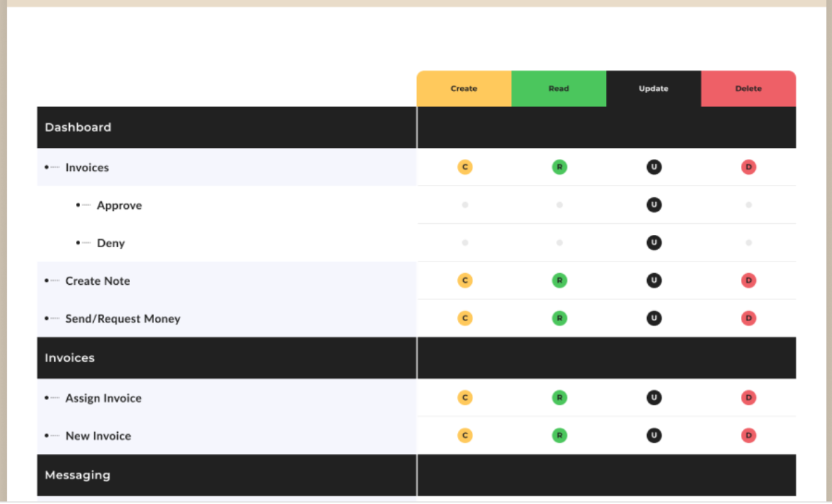Image resolution: width=832 pixels, height=504 pixels.
Task: Expand the Messaging section header
Action: coord(77,475)
